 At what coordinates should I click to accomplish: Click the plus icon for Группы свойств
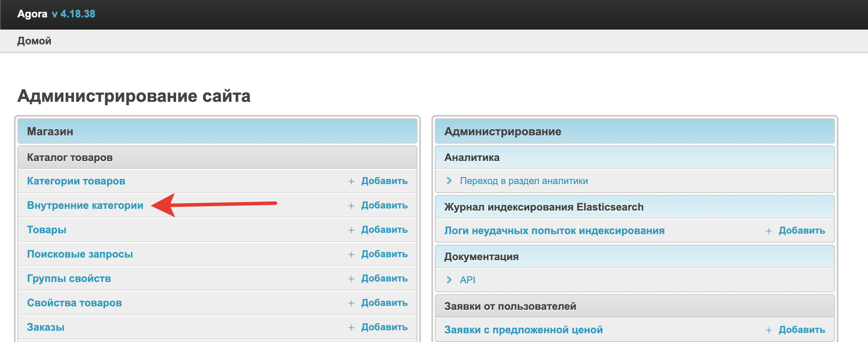[351, 279]
